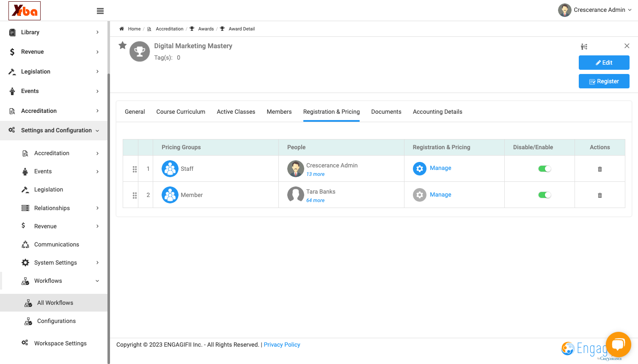Image resolution: width=638 pixels, height=364 pixels.
Task: Show the 64 more people link
Action: [316, 200]
